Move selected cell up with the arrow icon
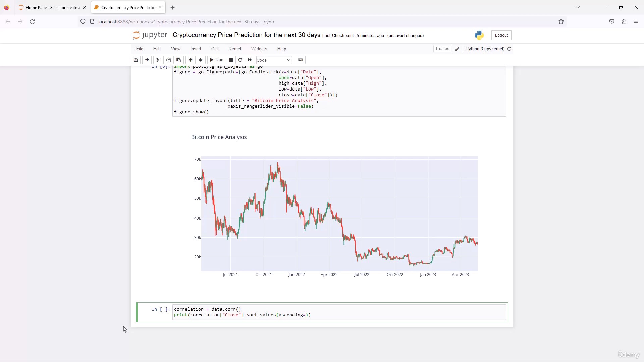Image resolution: width=644 pixels, height=362 pixels. [191, 60]
